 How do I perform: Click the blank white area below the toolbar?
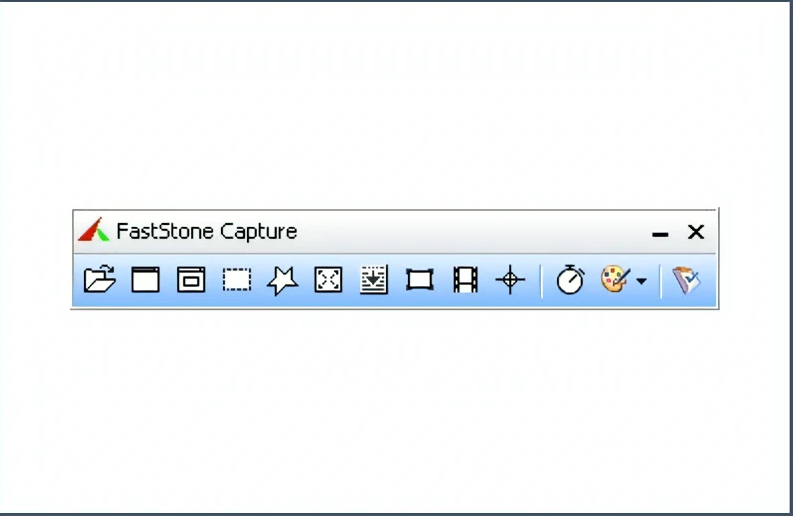(x=394, y=410)
